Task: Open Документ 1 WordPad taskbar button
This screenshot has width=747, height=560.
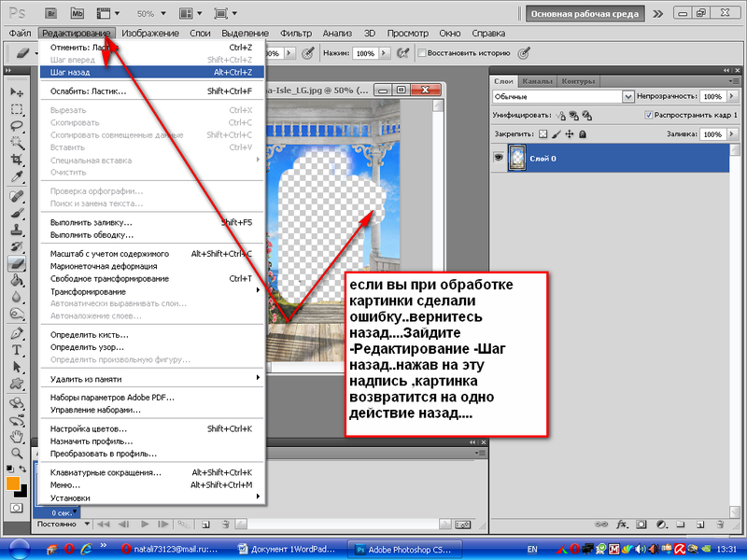Action: tap(288, 549)
